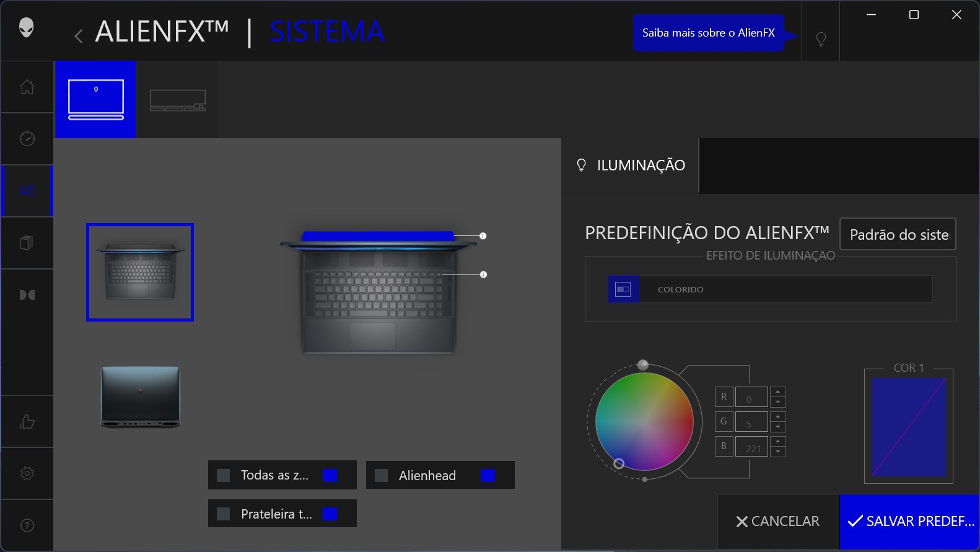Open the COLORIDO lighting effect dropdown

[770, 289]
